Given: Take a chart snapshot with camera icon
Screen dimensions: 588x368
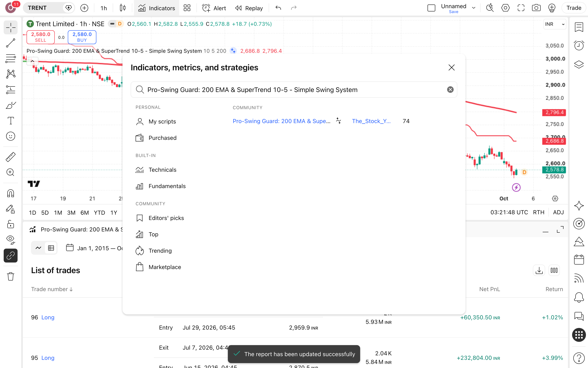Looking at the screenshot, I should [x=536, y=8].
